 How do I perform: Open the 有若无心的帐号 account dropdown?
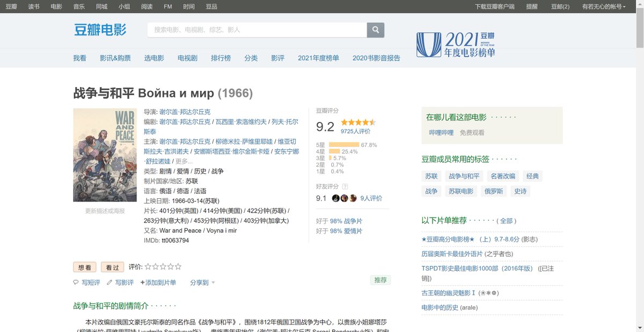pos(604,6)
